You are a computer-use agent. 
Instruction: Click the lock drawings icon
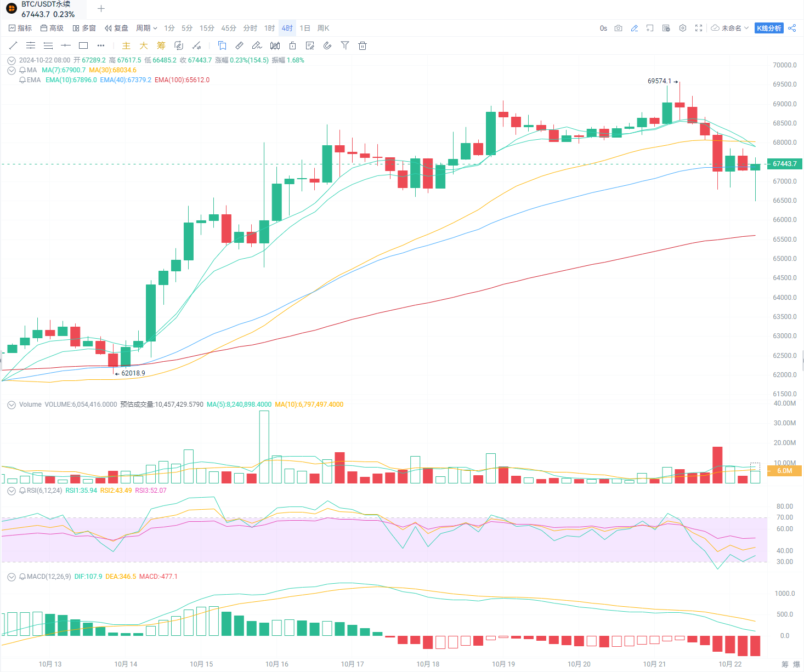[292, 45]
